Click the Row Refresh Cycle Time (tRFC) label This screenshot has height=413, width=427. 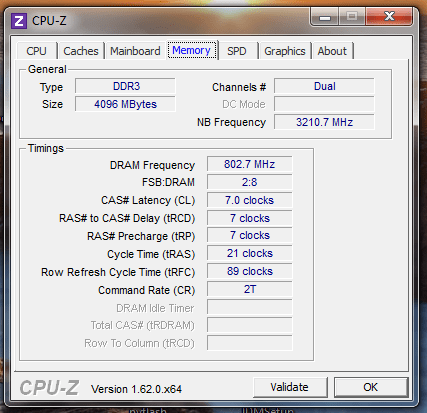118,272
